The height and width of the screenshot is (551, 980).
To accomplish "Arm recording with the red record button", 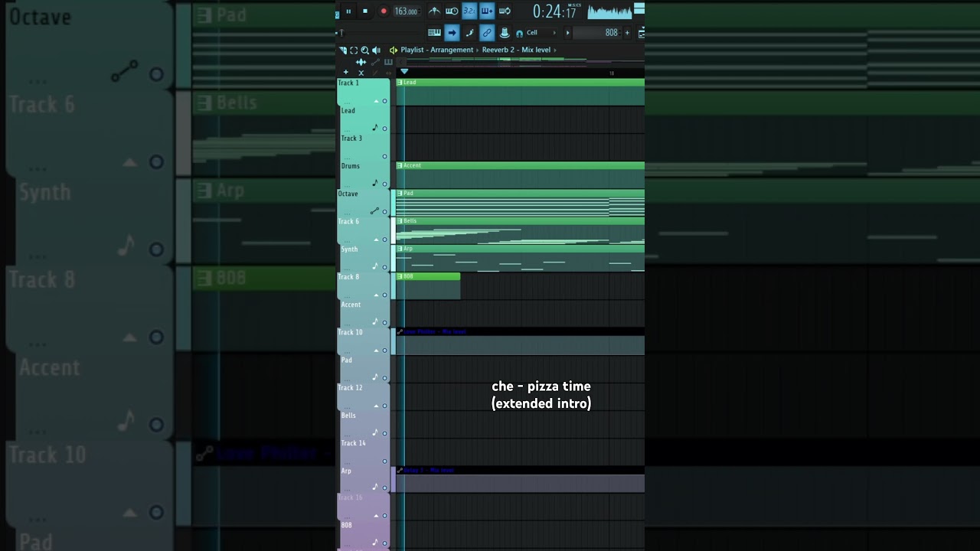I will tap(384, 11).
